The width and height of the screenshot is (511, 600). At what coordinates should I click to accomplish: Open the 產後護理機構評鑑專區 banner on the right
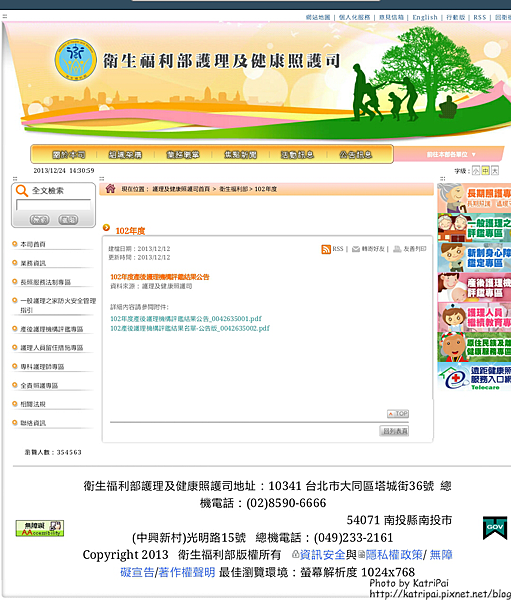tap(474, 287)
